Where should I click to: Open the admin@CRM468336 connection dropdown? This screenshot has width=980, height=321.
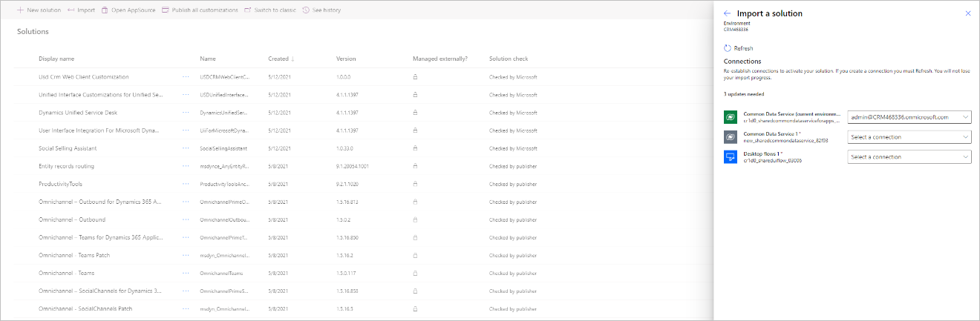click(x=909, y=117)
